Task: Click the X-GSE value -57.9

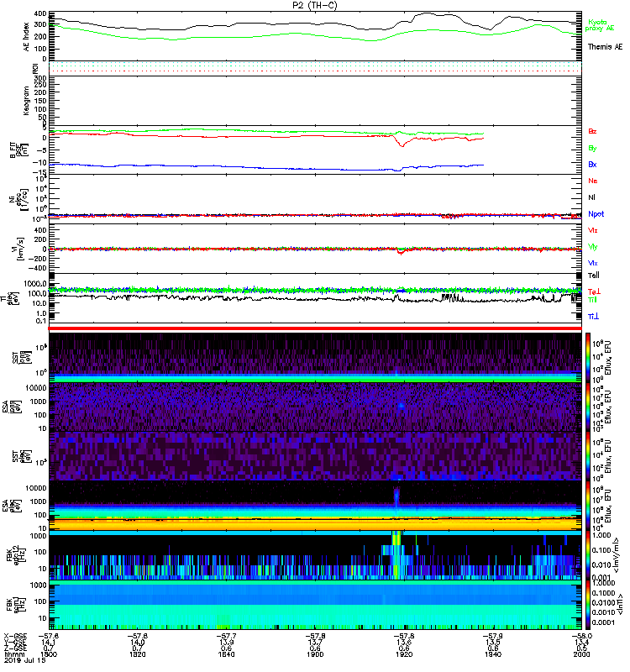Action: click(x=493, y=636)
